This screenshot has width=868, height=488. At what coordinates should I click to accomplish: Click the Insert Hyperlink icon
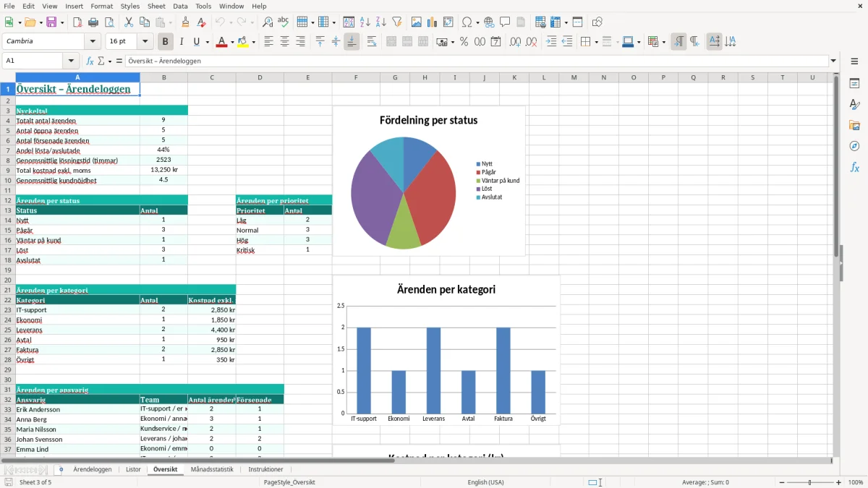pyautogui.click(x=489, y=22)
